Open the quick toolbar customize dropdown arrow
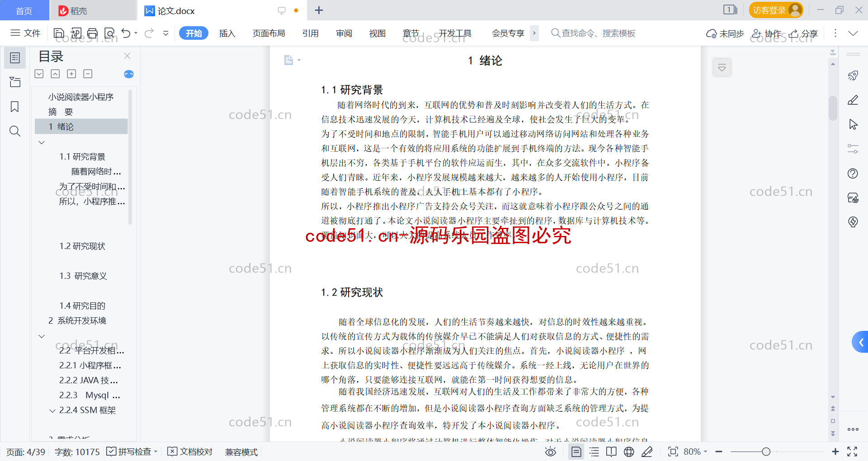 point(166,33)
